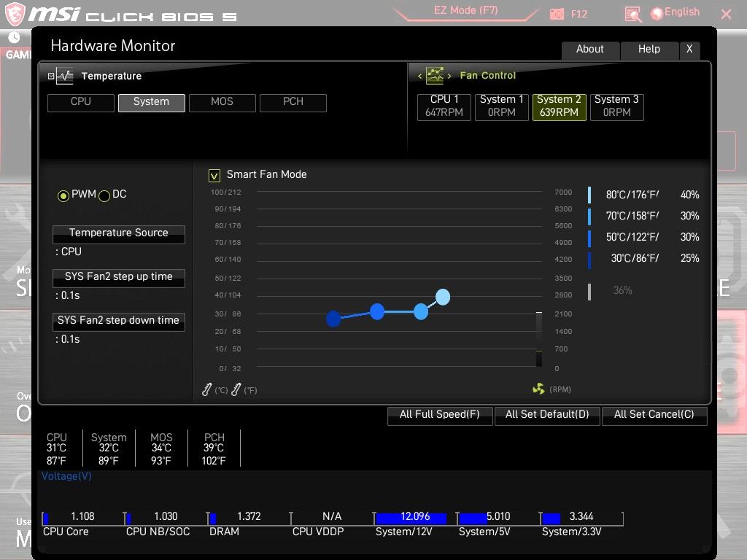Open SYS Fan2 step up time
The width and height of the screenshot is (747, 560).
tap(119, 278)
